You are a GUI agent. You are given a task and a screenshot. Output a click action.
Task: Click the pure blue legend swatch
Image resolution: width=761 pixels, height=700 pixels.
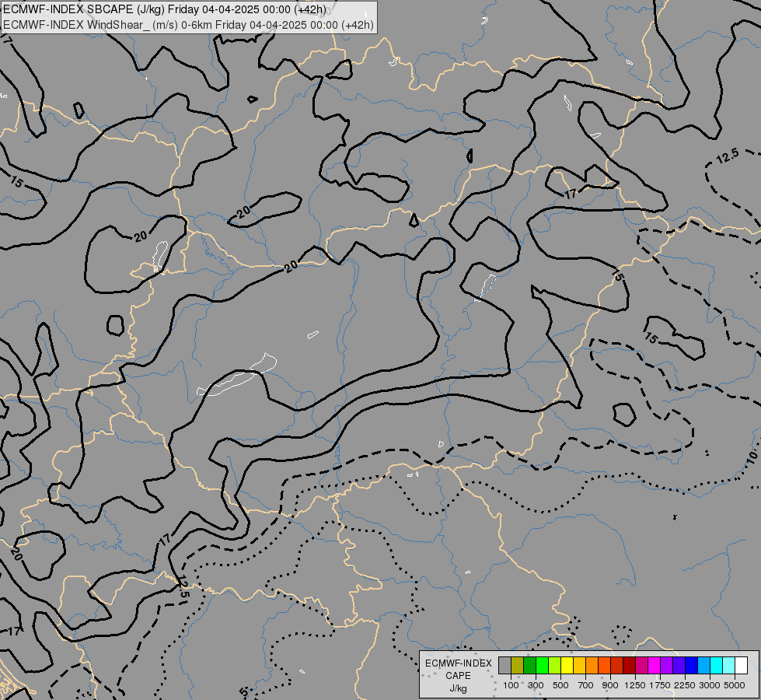click(691, 665)
